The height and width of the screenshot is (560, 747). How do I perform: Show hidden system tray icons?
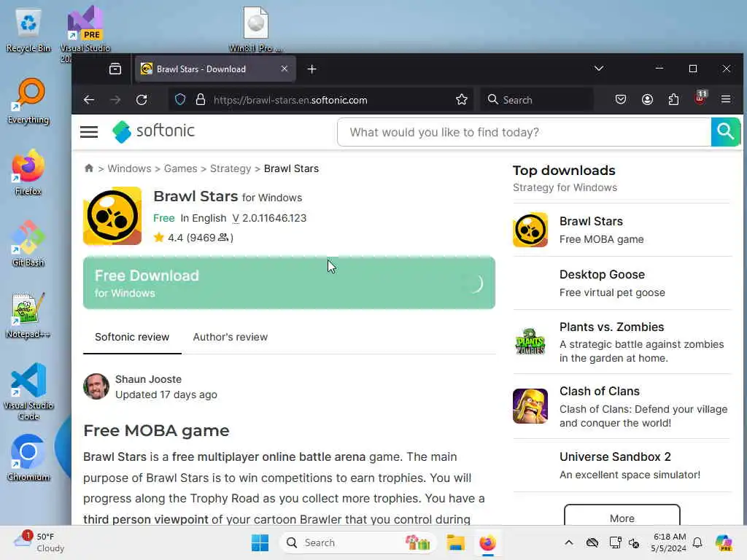click(569, 542)
